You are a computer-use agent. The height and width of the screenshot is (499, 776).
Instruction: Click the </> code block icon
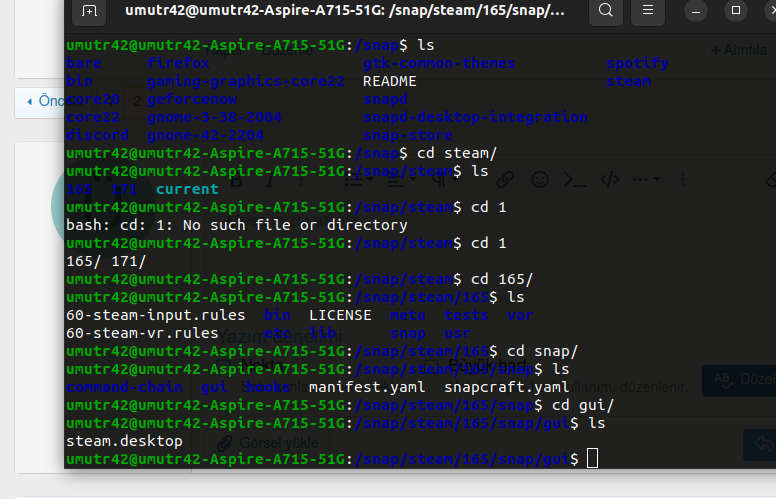point(610,179)
